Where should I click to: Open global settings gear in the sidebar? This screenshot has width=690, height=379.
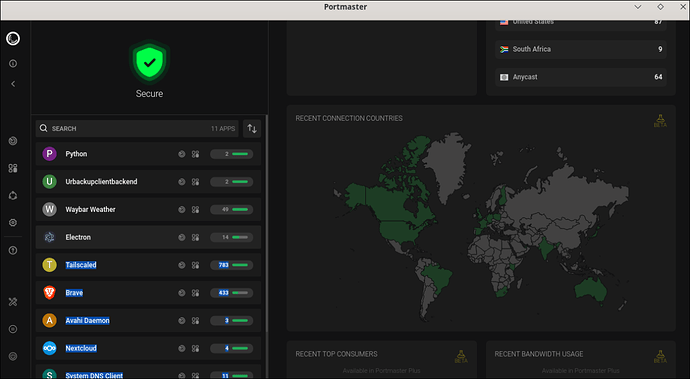point(13,223)
